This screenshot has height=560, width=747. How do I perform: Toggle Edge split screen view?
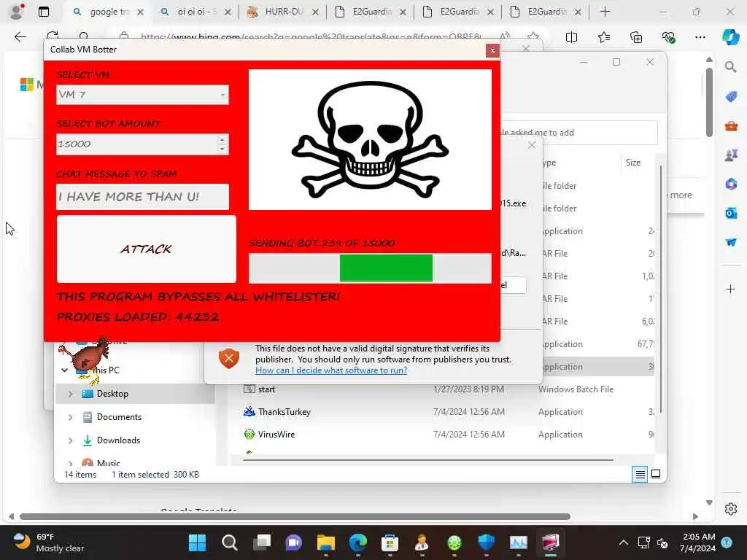tap(571, 37)
